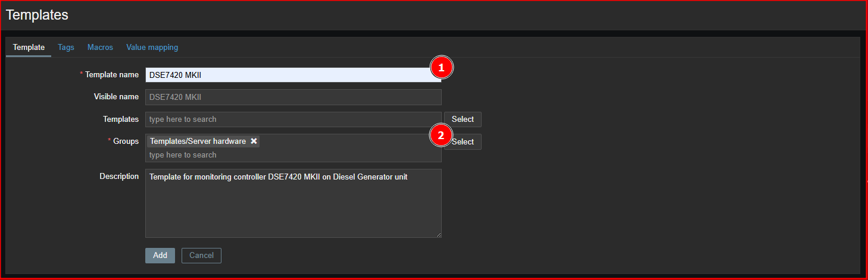Viewport: 868px width, 280px height.
Task: Click the Description label
Action: (119, 177)
